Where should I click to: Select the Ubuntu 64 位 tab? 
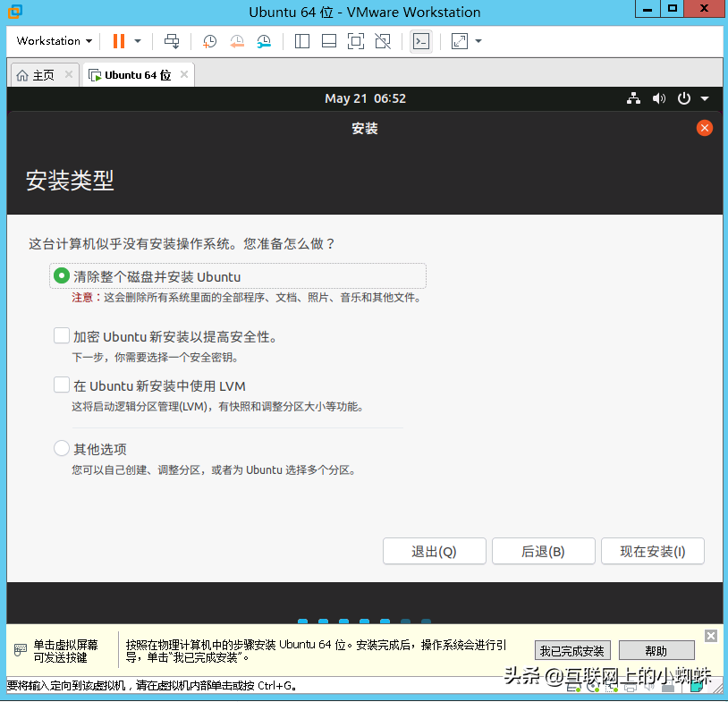tap(134, 75)
